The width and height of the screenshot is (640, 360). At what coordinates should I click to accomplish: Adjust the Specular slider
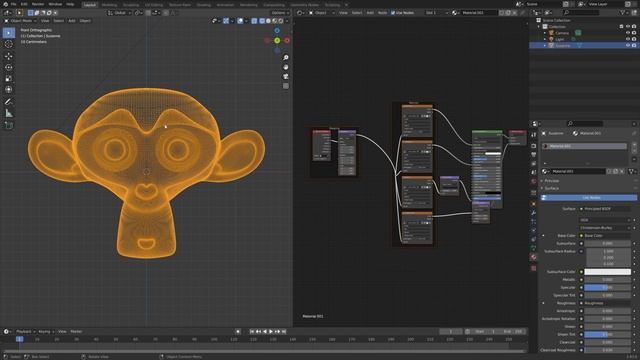coord(607,288)
